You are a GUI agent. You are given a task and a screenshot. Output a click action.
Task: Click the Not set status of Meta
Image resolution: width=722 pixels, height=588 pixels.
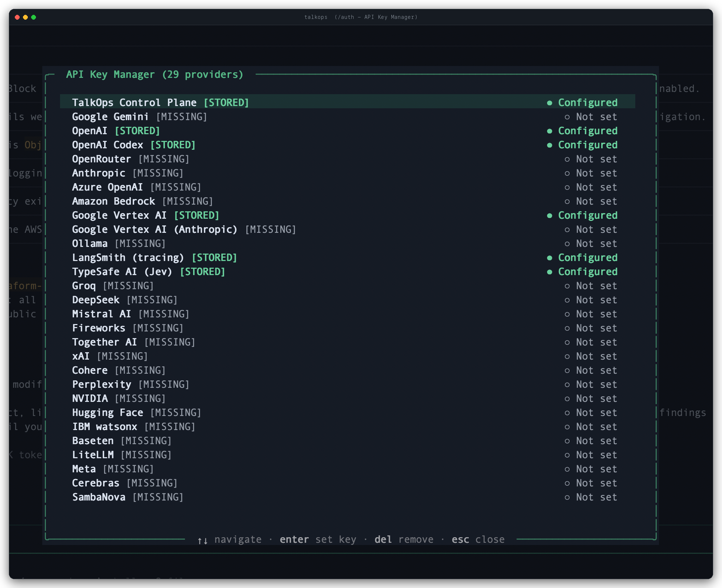tap(591, 469)
